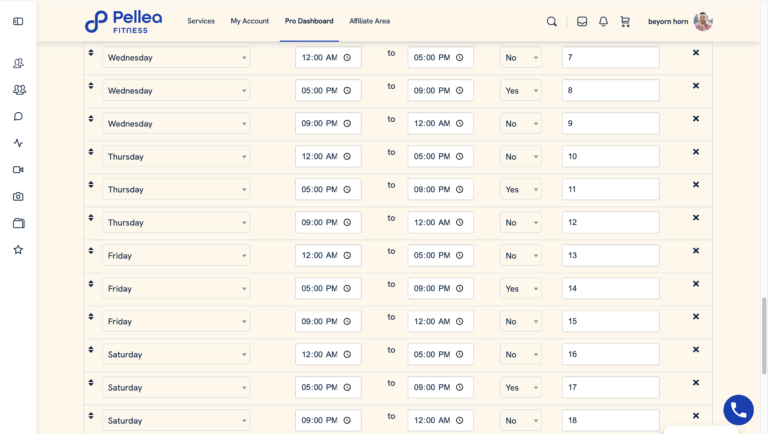Open the photo camera sidebar icon
This screenshot has height=434, width=768.
coord(18,196)
